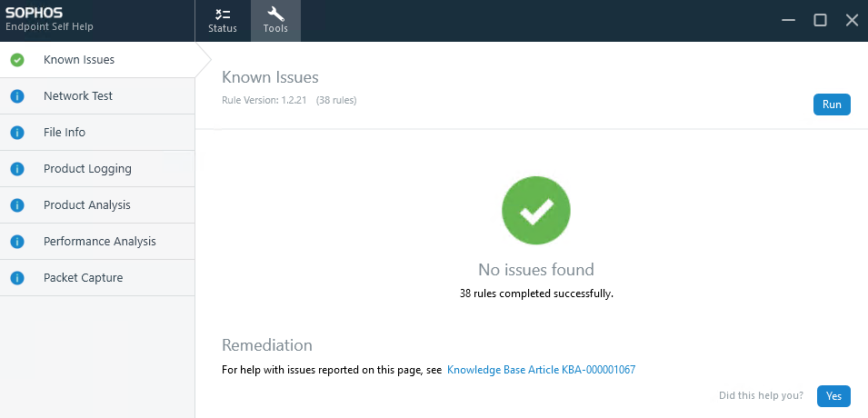Screen dimensions: 868x418
Task: Go to Product Logging in sidebar
Action: (87, 169)
